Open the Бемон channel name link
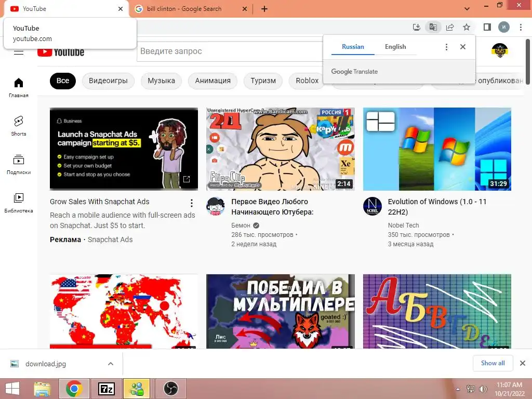 point(241,225)
